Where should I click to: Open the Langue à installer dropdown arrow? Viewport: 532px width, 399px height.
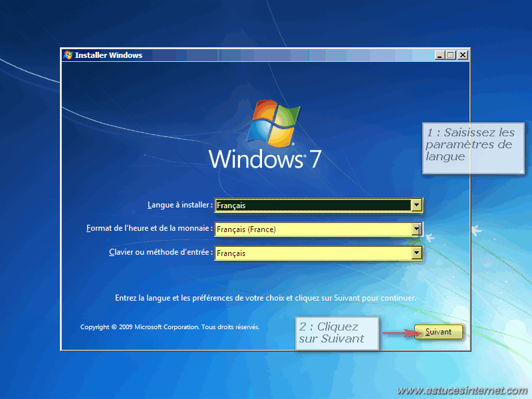pos(416,205)
